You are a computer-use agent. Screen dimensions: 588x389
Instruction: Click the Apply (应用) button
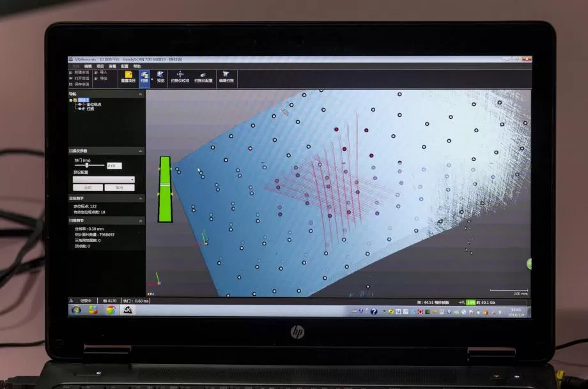click(x=87, y=188)
